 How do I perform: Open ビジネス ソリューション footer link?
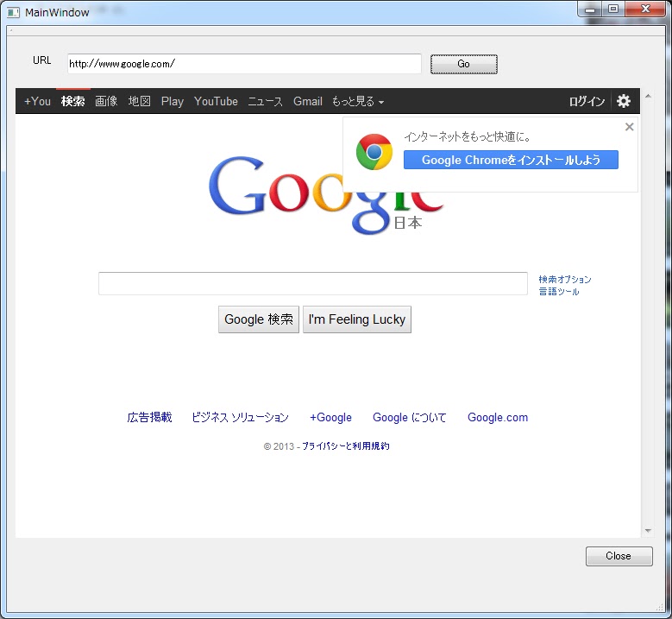pos(240,417)
